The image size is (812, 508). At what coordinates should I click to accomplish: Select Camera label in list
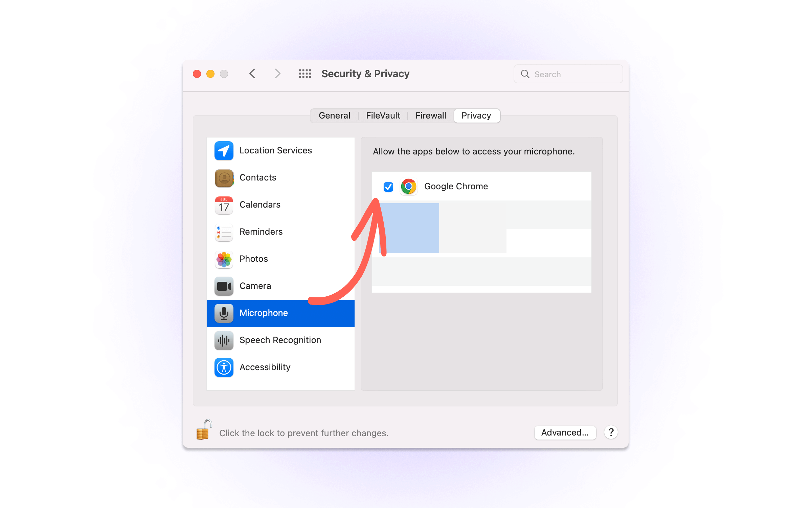coord(255,286)
